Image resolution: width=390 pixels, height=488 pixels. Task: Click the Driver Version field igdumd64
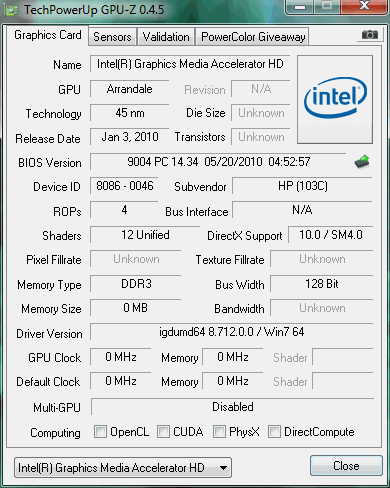tap(232, 332)
